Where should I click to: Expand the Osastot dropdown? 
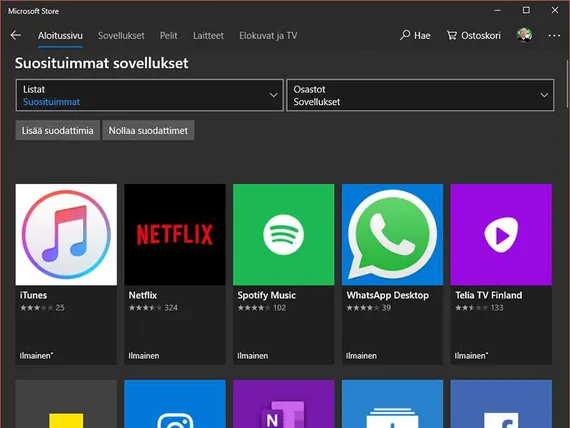pyautogui.click(x=420, y=95)
